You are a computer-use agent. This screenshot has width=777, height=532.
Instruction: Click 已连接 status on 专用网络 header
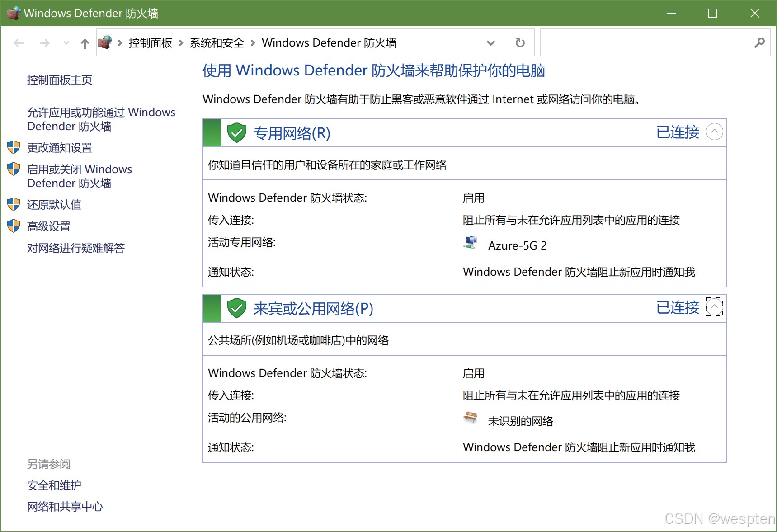[678, 132]
